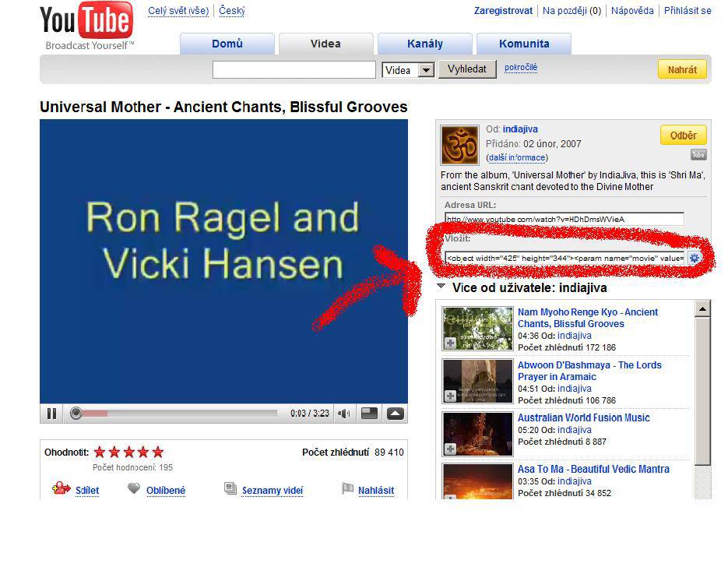This screenshot has height=567, width=728.
Task: Open the embed customization gear icon
Action: tap(695, 258)
